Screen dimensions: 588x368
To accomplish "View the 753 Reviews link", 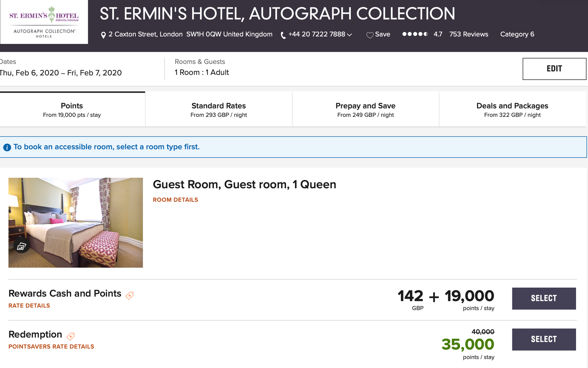I will [x=469, y=34].
